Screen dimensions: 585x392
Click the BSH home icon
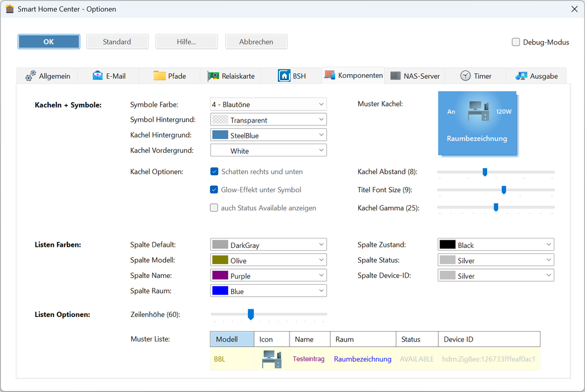284,76
